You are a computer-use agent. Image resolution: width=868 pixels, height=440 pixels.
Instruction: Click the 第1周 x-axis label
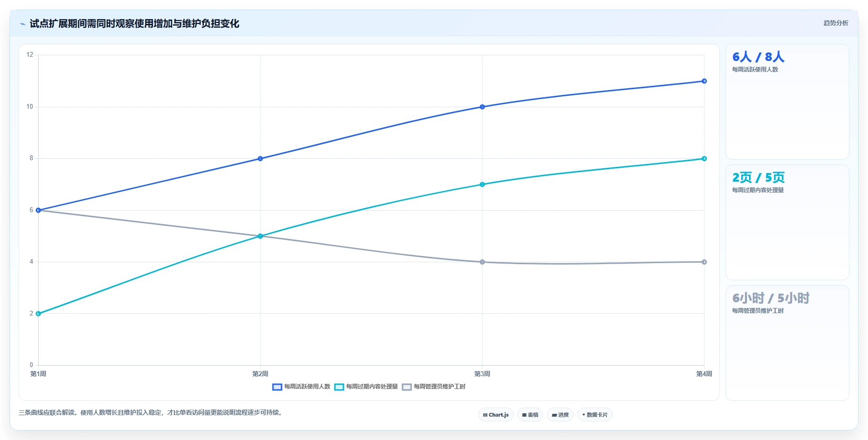coord(38,374)
